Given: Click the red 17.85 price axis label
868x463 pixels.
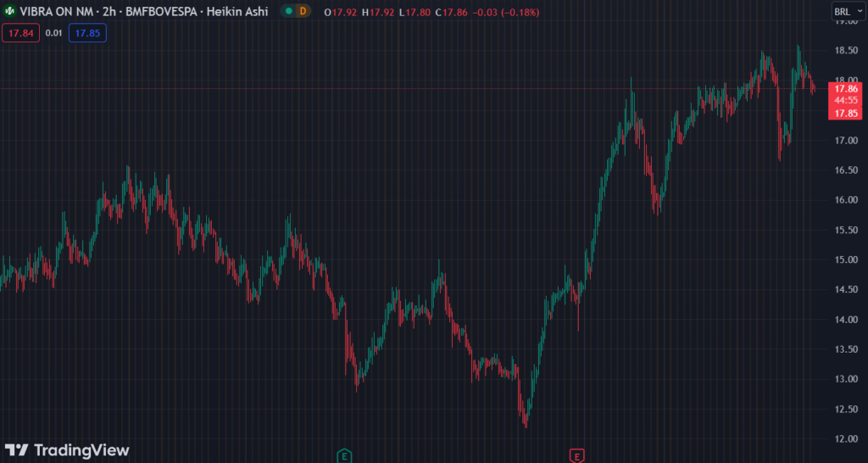Looking at the screenshot, I should coord(846,113).
